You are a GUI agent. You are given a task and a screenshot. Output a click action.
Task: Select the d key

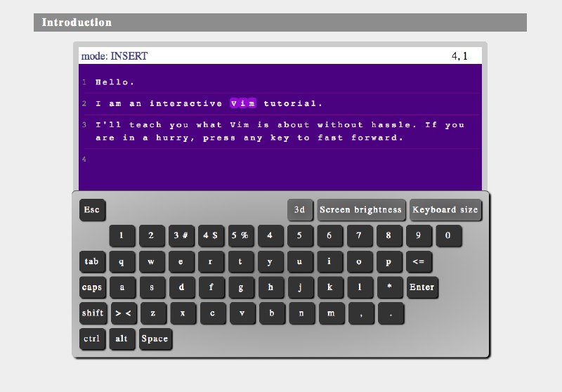(182, 287)
